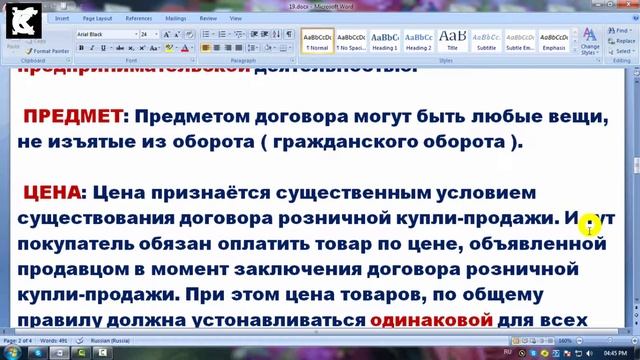Click the zoom out minus button
Image resolution: width=640 pixels, height=360 pixels.
coord(579,340)
